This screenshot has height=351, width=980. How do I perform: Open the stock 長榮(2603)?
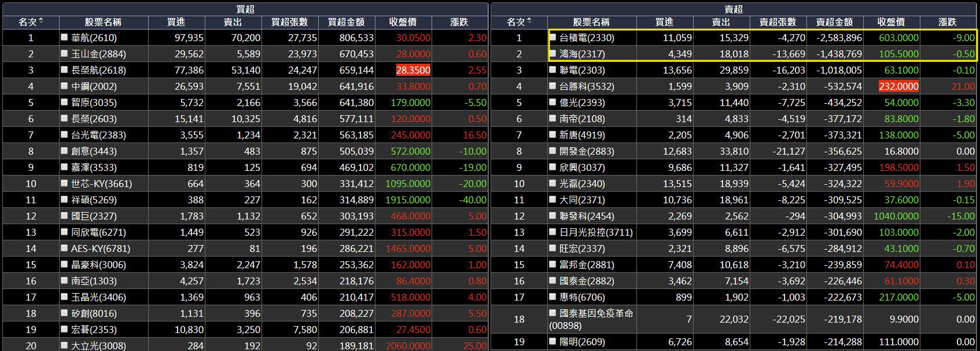point(94,119)
